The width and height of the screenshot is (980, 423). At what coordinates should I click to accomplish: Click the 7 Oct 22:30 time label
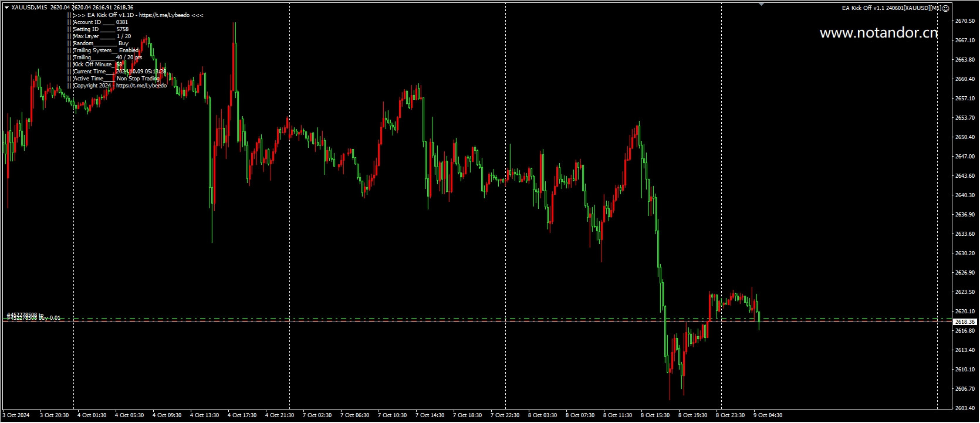pos(505,415)
